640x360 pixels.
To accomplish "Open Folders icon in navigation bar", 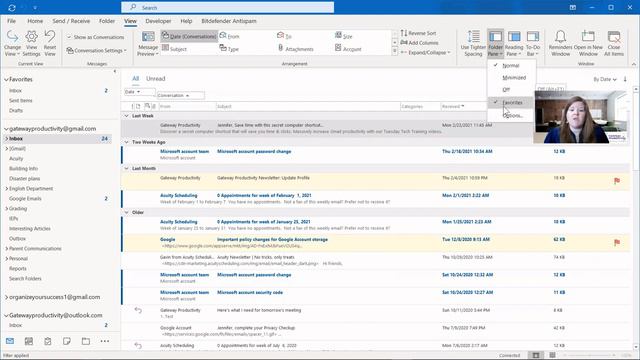I will point(86,341).
